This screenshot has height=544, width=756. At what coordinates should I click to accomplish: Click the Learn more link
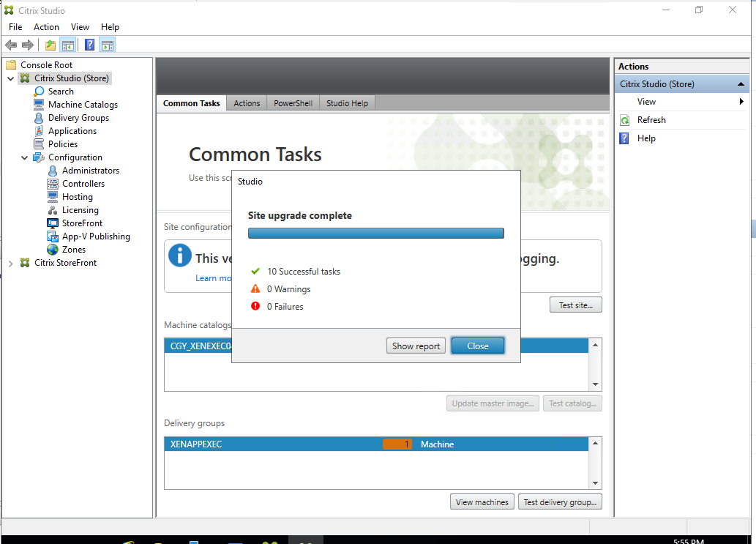coord(213,278)
